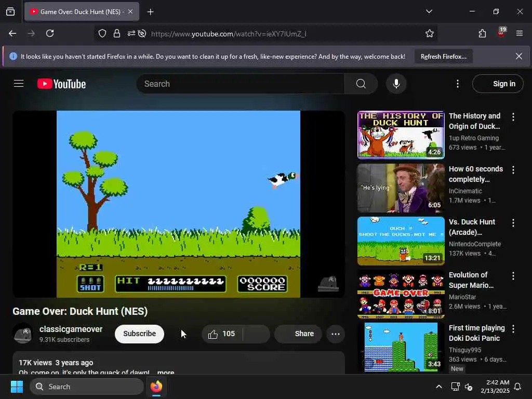
Task: Open the Doki Doki Panic 3:43 thumbnail
Action: pyautogui.click(x=401, y=347)
